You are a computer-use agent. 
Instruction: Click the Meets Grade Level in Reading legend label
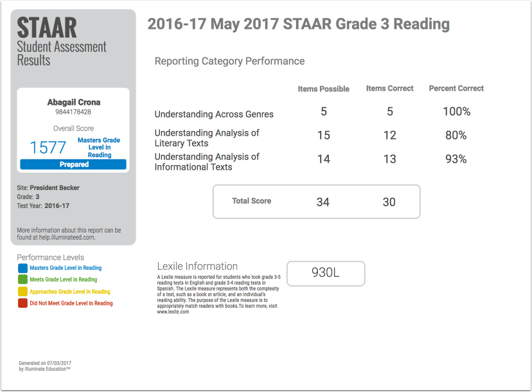click(64, 280)
